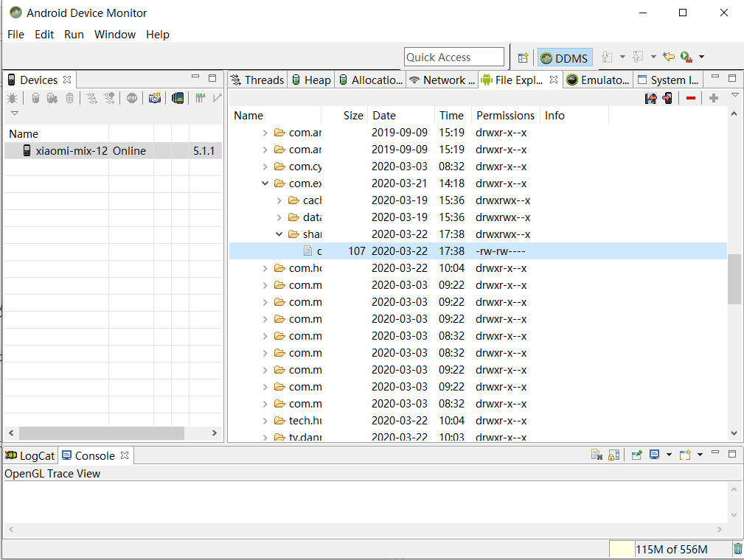
Task: Click the File Explorer vertical scrollbar thumb
Action: point(734,279)
